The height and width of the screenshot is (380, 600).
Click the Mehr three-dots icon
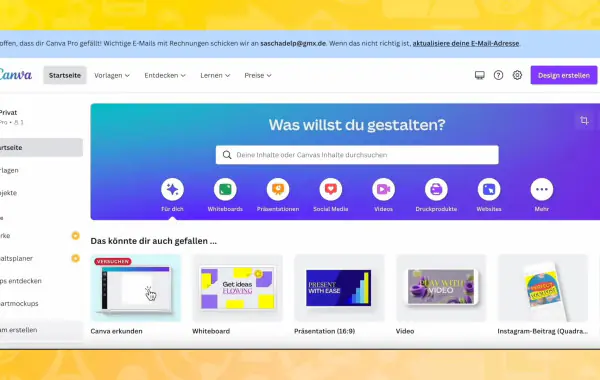click(x=542, y=189)
